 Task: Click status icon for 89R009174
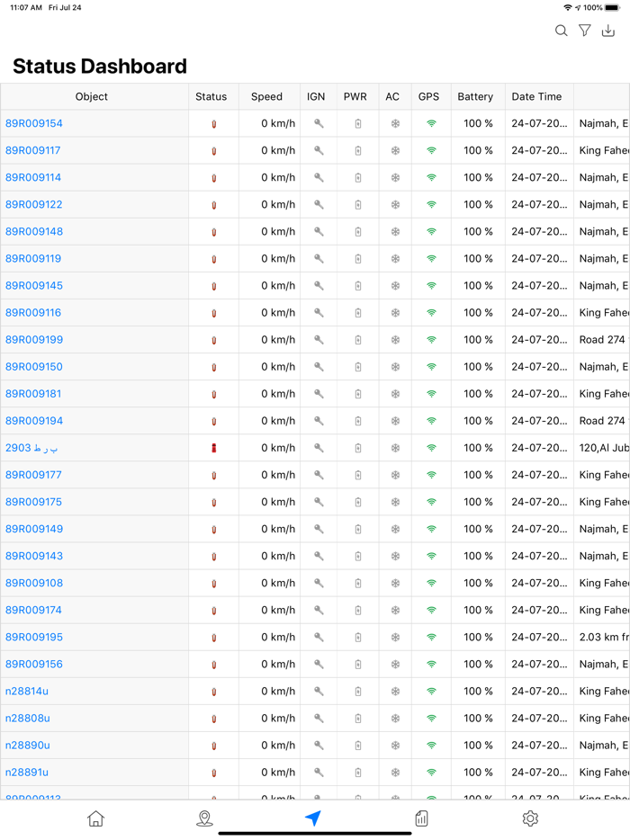coord(214,610)
